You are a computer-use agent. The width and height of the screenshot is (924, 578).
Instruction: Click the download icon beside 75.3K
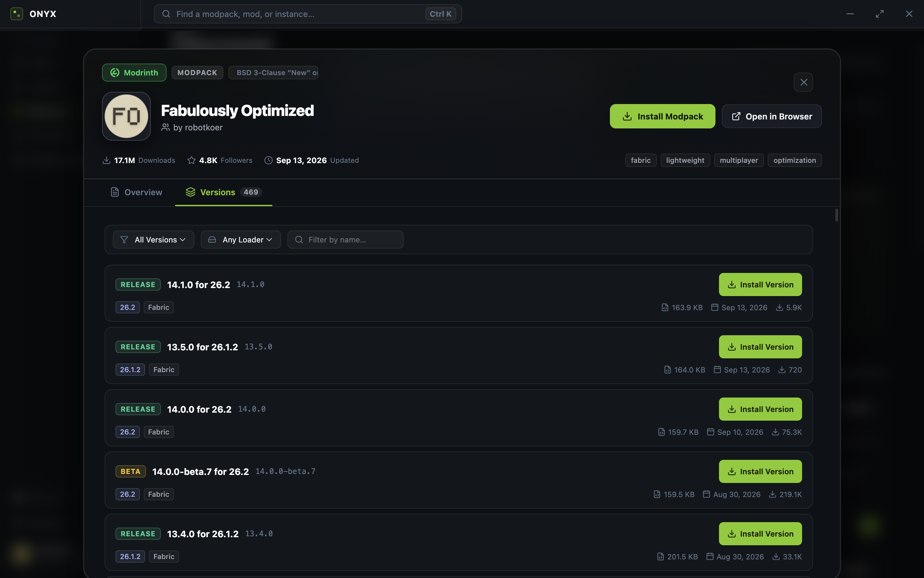tap(775, 432)
